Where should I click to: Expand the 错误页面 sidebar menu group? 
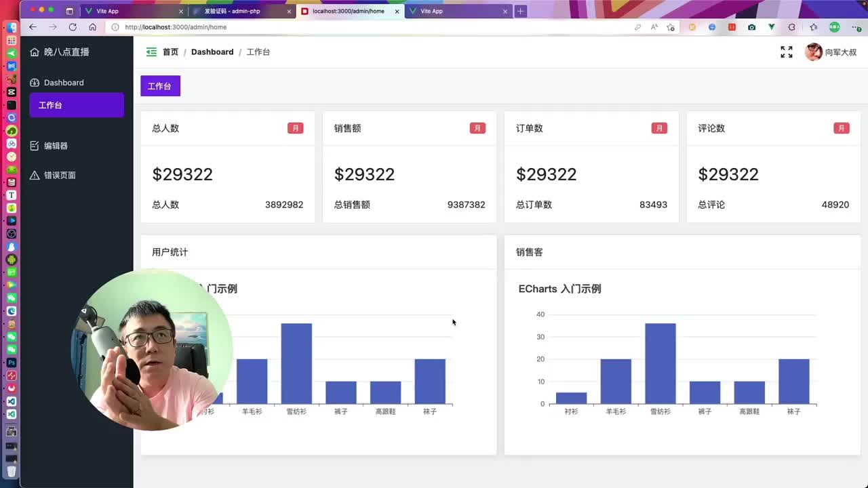click(77, 176)
